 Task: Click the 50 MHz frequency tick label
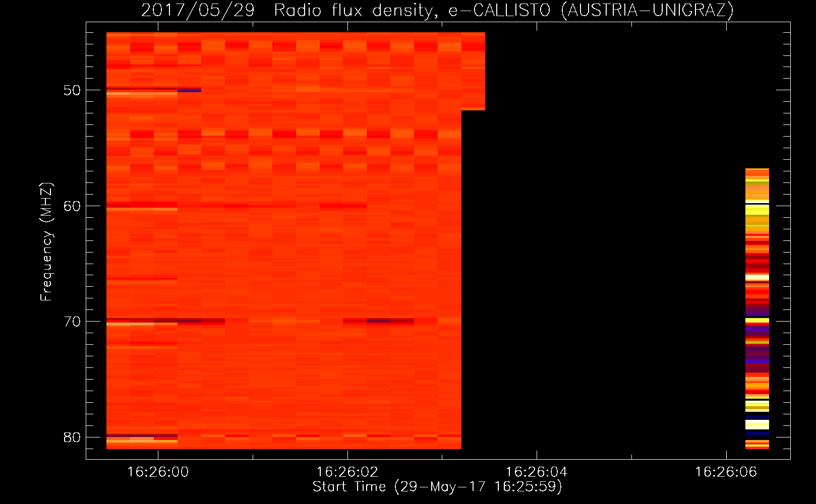pos(72,90)
